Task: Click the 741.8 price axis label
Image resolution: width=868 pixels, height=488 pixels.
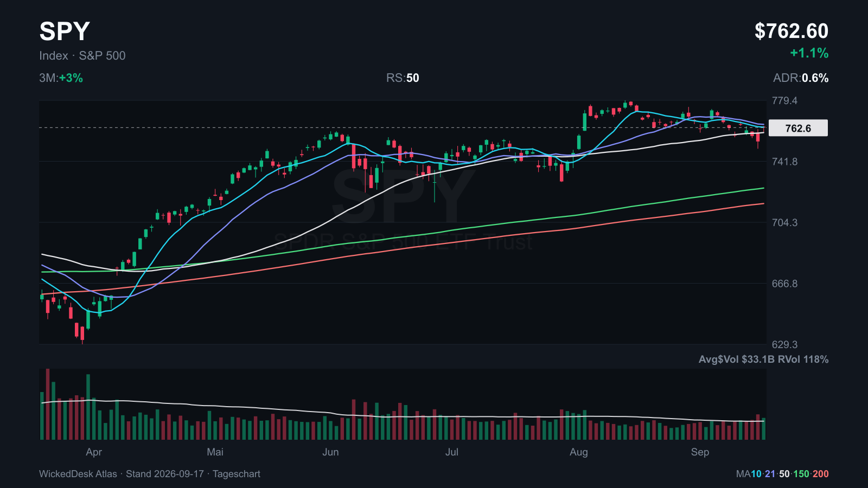Action: pos(784,162)
